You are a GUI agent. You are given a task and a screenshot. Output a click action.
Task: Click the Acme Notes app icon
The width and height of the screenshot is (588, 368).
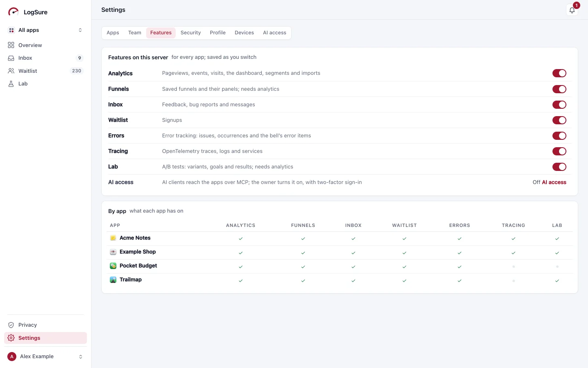[113, 238]
